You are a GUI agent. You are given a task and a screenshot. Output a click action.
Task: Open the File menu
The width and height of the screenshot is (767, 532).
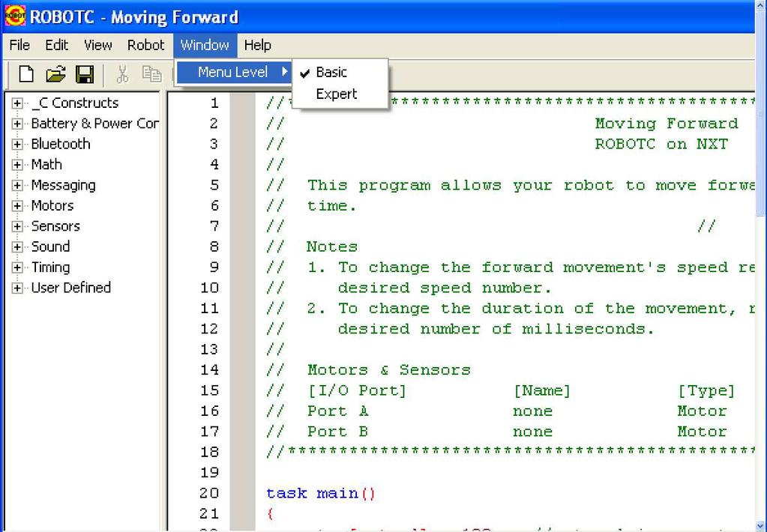point(19,46)
